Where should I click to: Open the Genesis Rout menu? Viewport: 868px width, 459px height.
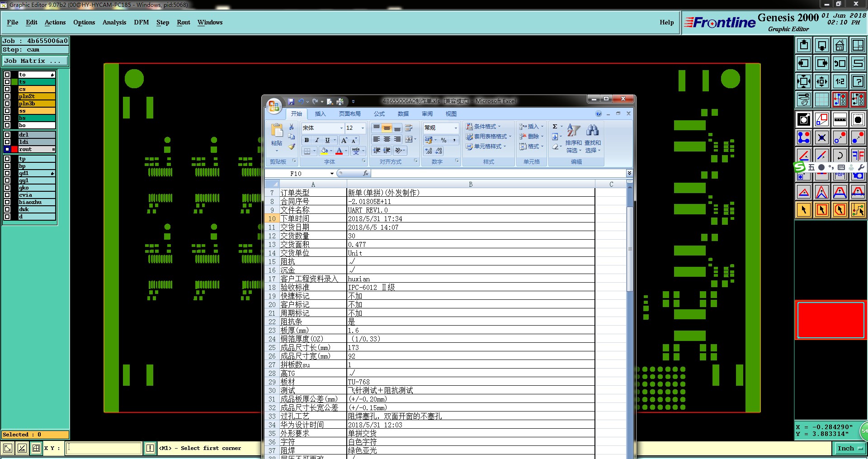184,22
